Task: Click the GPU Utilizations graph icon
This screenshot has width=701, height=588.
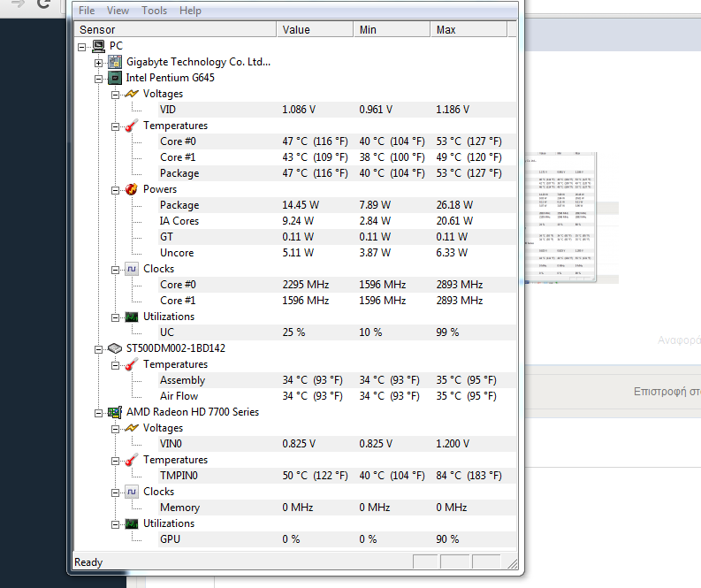Action: point(132,523)
